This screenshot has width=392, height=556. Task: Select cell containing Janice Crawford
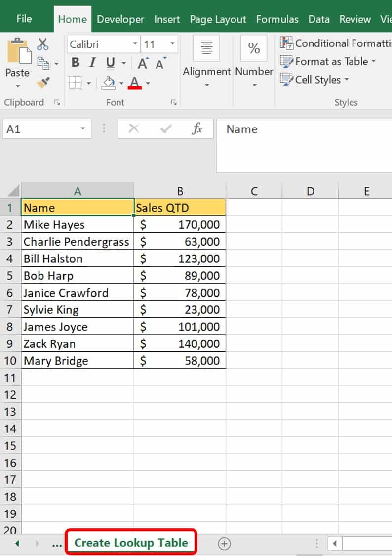pyautogui.click(x=78, y=293)
